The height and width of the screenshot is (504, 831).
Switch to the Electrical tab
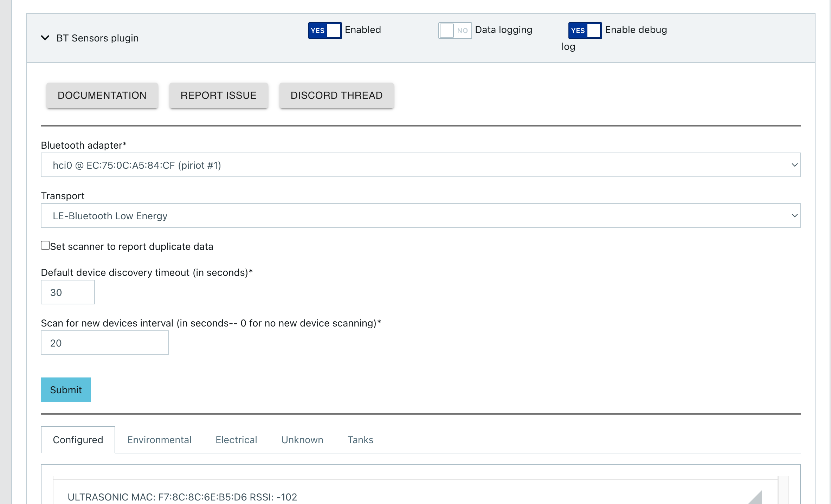tap(236, 440)
